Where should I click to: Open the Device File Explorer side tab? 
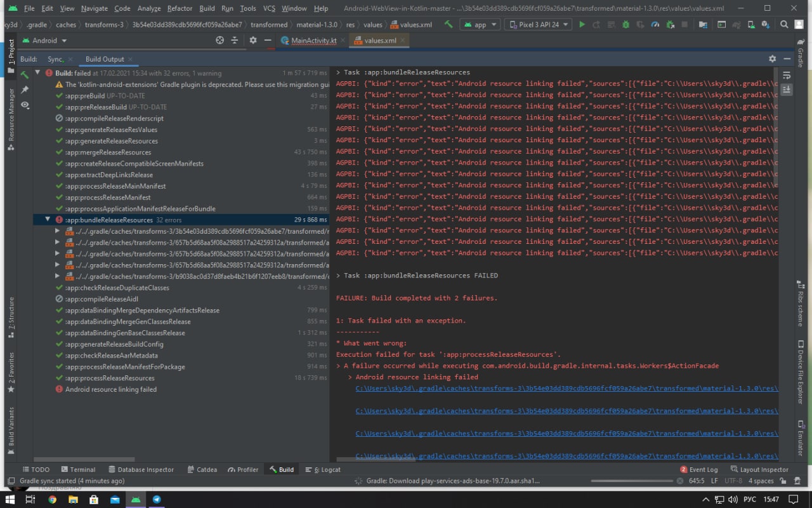(x=801, y=371)
